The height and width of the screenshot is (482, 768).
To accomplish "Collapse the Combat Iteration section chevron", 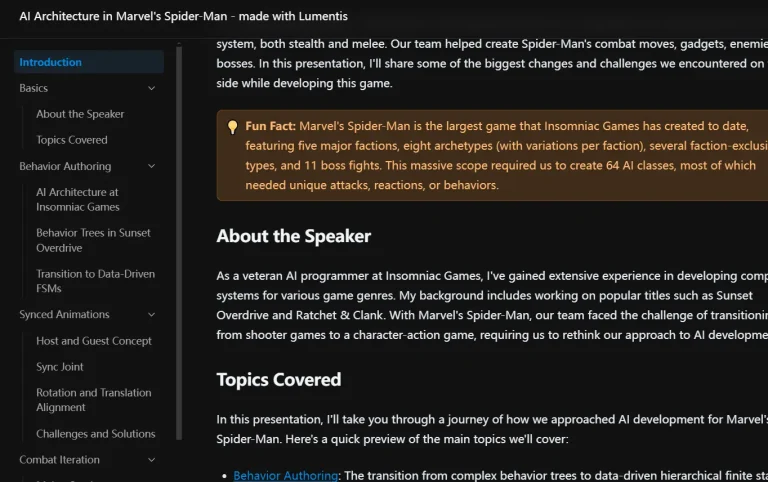I will (x=152, y=460).
